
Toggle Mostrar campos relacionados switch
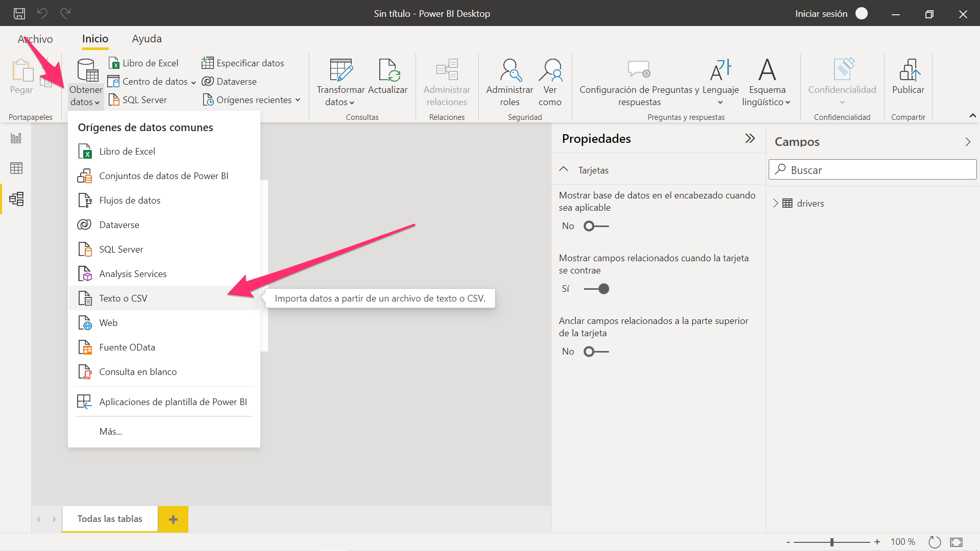596,289
